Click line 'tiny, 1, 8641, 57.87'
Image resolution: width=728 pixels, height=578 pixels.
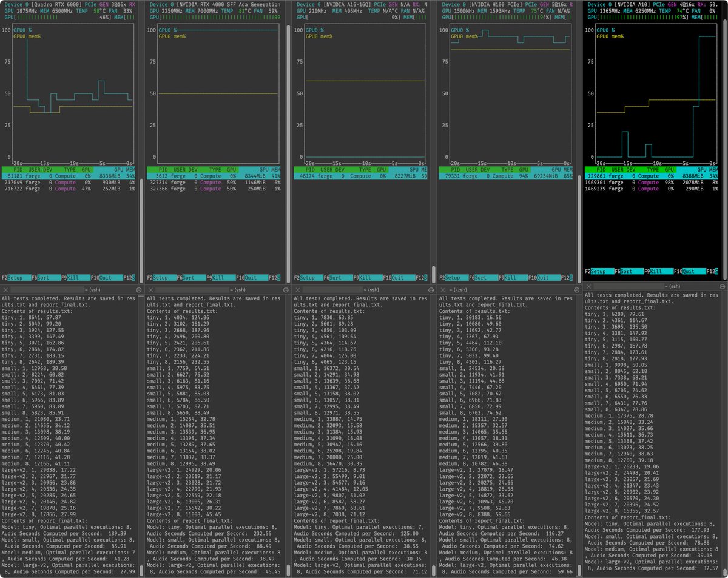(x=32, y=317)
